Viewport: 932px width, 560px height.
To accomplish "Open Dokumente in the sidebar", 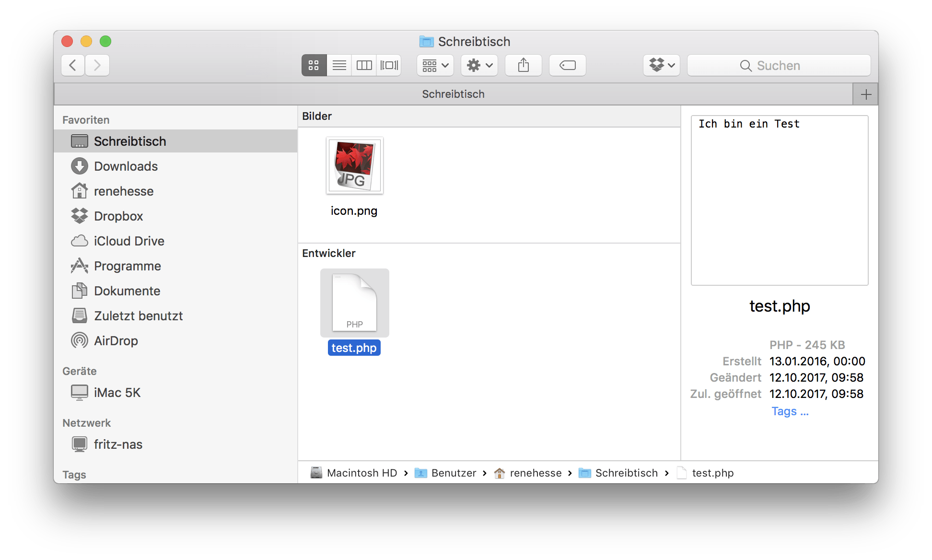I will click(x=175, y=291).
